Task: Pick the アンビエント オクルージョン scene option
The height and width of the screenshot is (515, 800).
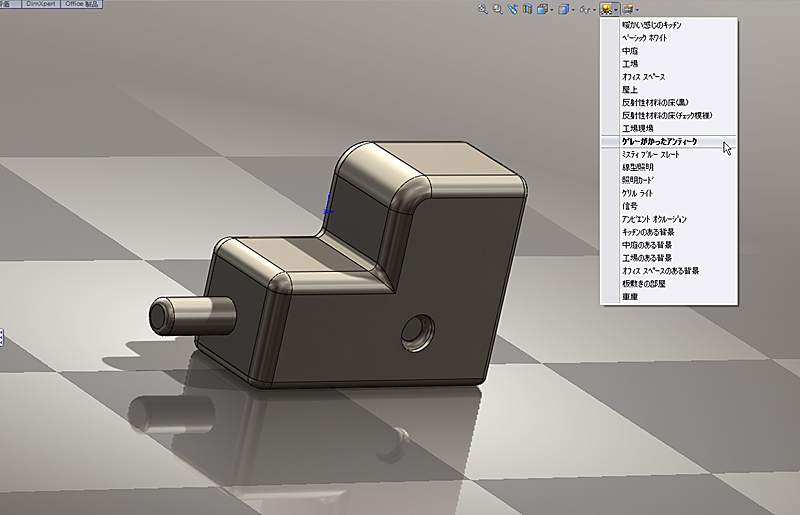Action: pyautogui.click(x=654, y=219)
